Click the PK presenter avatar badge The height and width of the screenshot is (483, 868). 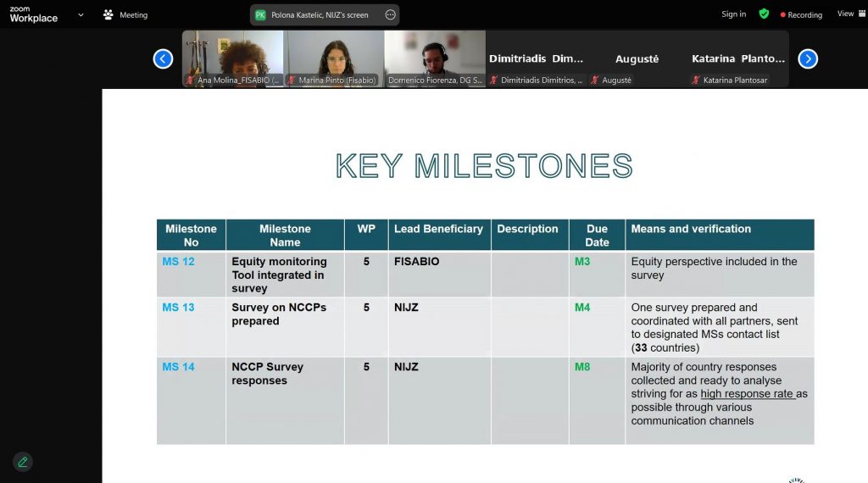pyautogui.click(x=260, y=14)
